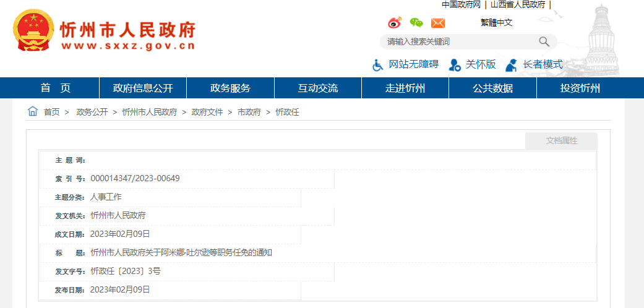
Task: Select 政务服务 in navigation bar
Action: tap(230, 88)
